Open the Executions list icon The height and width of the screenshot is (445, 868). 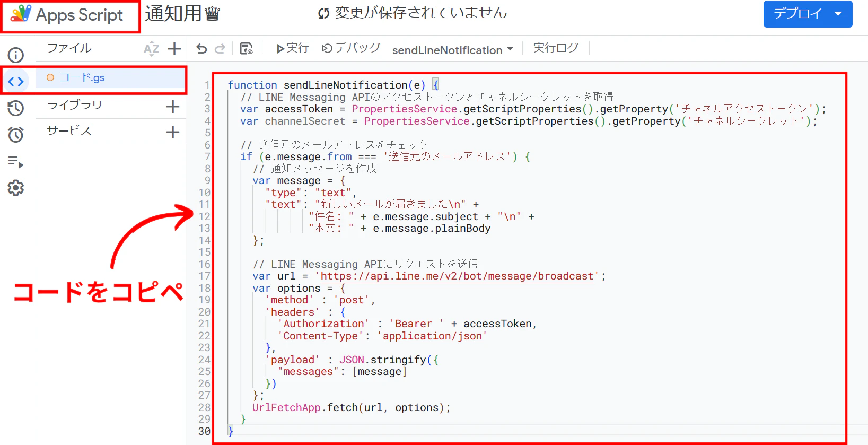click(x=16, y=162)
